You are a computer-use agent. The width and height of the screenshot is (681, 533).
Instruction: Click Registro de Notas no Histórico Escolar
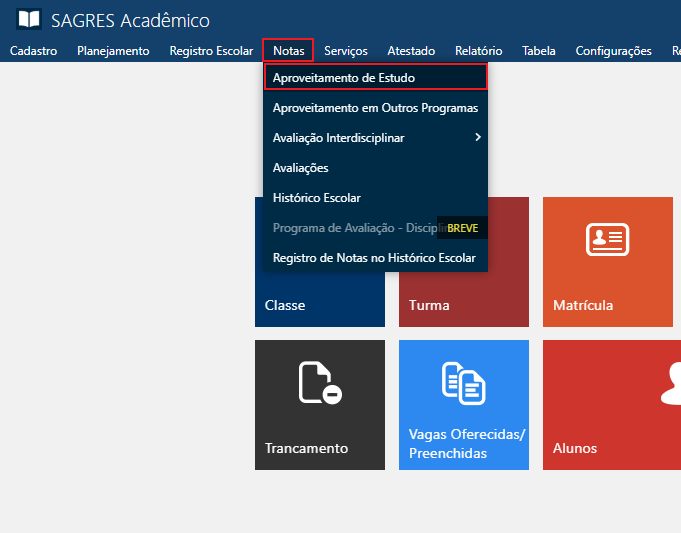point(374,258)
